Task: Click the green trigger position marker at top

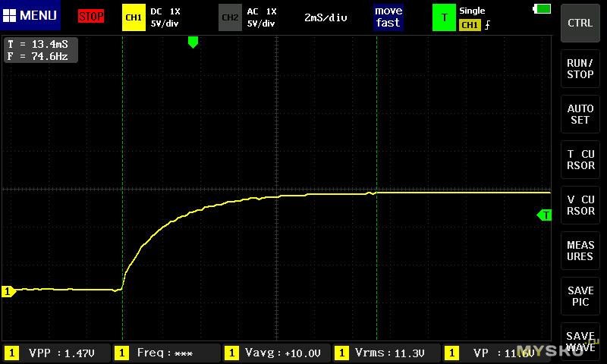Action: (x=193, y=42)
